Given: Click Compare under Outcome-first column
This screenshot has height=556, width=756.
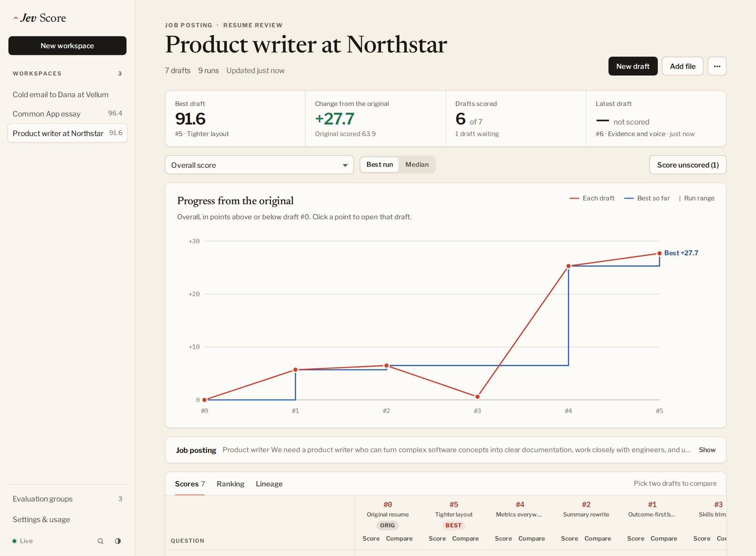Looking at the screenshot, I should (x=664, y=539).
